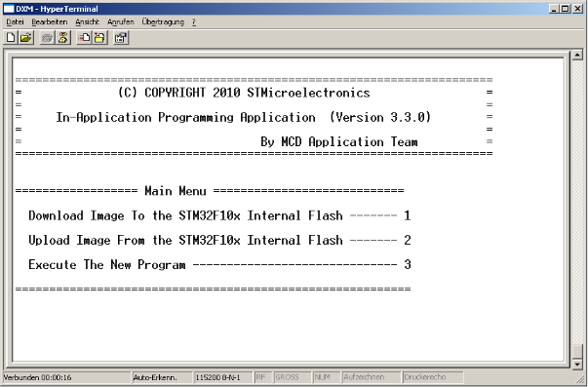The image size is (588, 387).
Task: Click the 'COPYRIGHT 2010 STMicroelectronics' line
Action: click(x=244, y=93)
